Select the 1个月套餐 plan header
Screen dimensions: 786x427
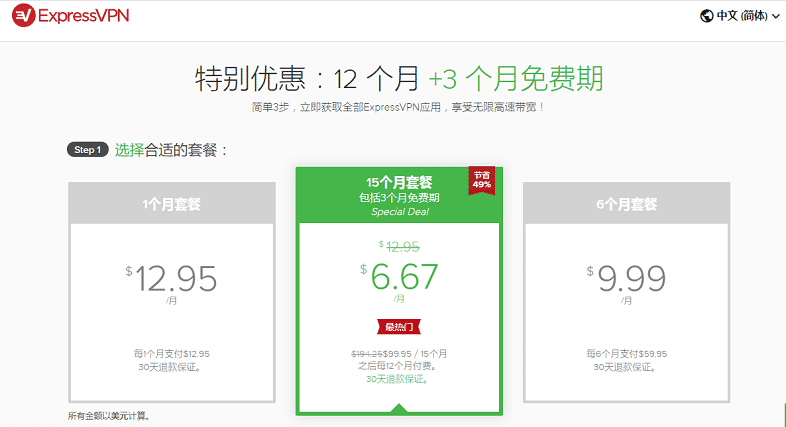(x=170, y=204)
